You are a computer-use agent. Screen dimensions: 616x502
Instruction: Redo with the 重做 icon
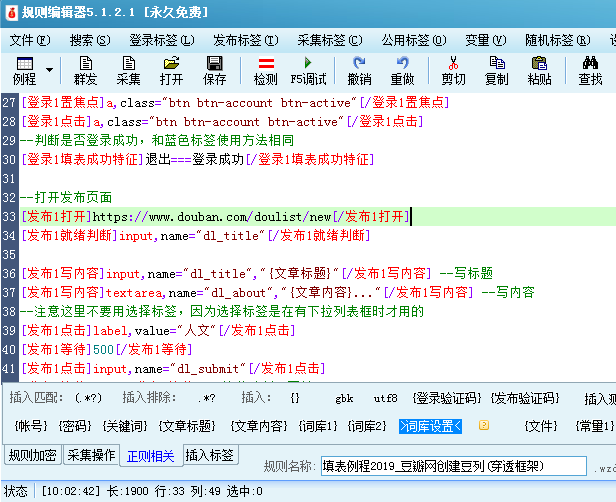pos(402,71)
